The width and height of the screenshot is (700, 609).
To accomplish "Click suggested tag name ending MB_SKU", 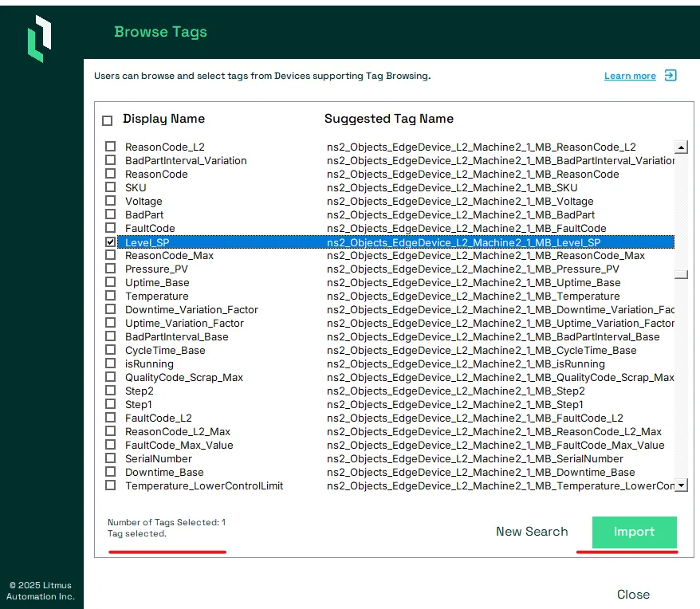I will tap(452, 187).
